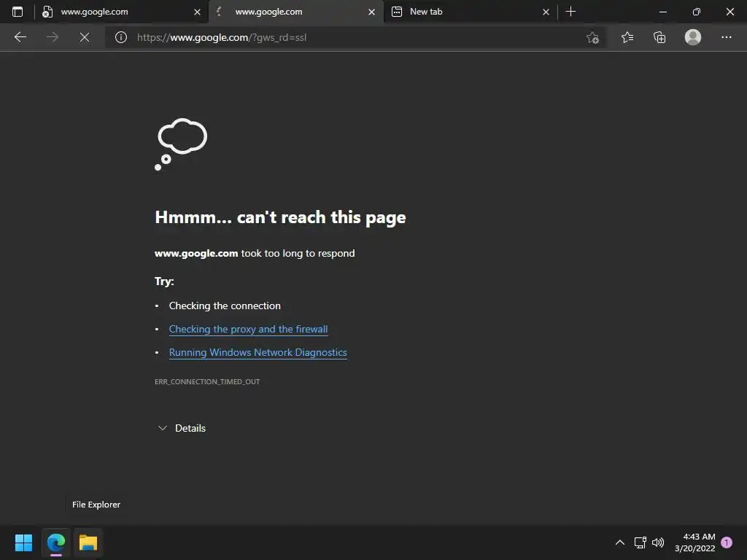Click the forward arrow button

(x=53, y=37)
